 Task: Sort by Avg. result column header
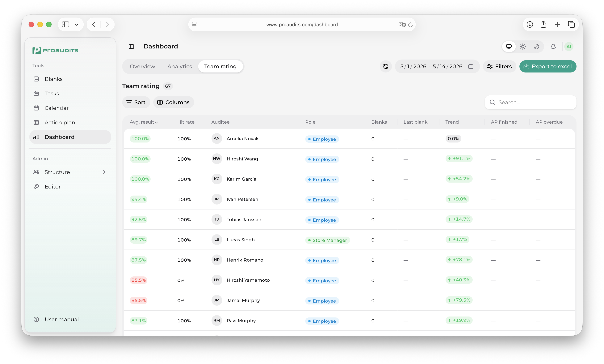[x=144, y=122]
